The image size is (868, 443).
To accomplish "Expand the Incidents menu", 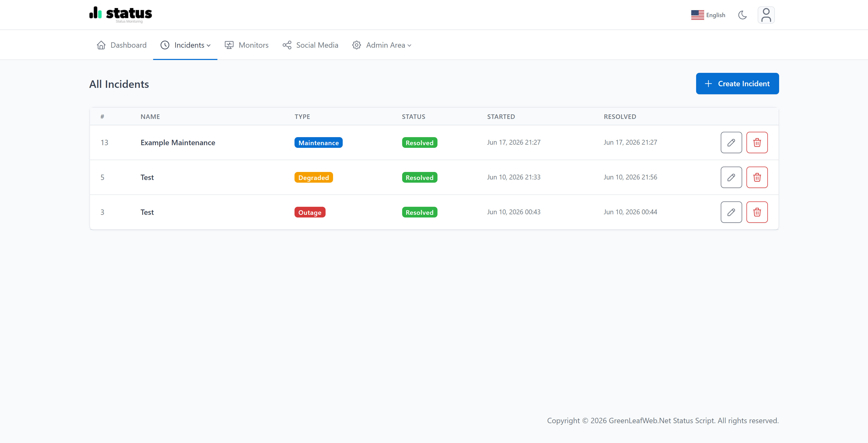I will tap(185, 45).
